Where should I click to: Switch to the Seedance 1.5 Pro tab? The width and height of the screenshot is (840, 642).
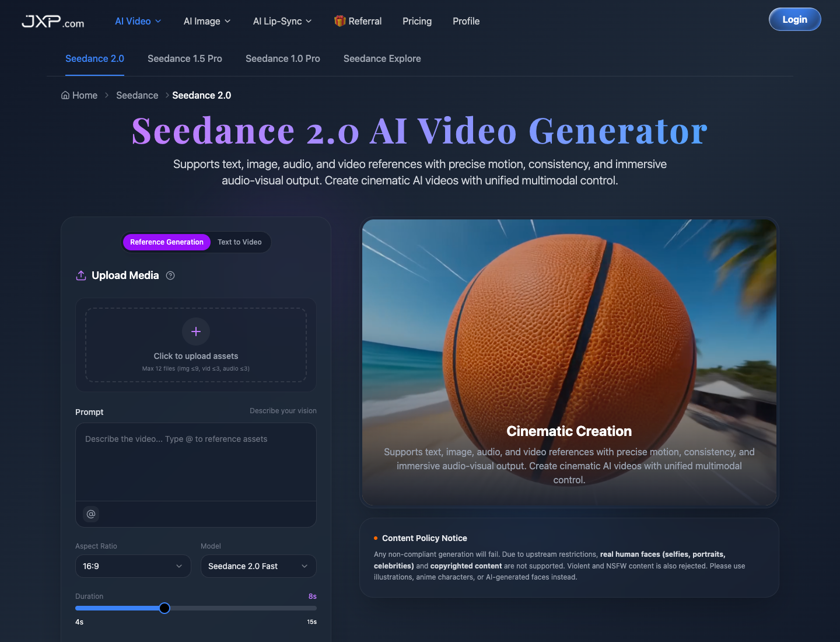(185, 58)
